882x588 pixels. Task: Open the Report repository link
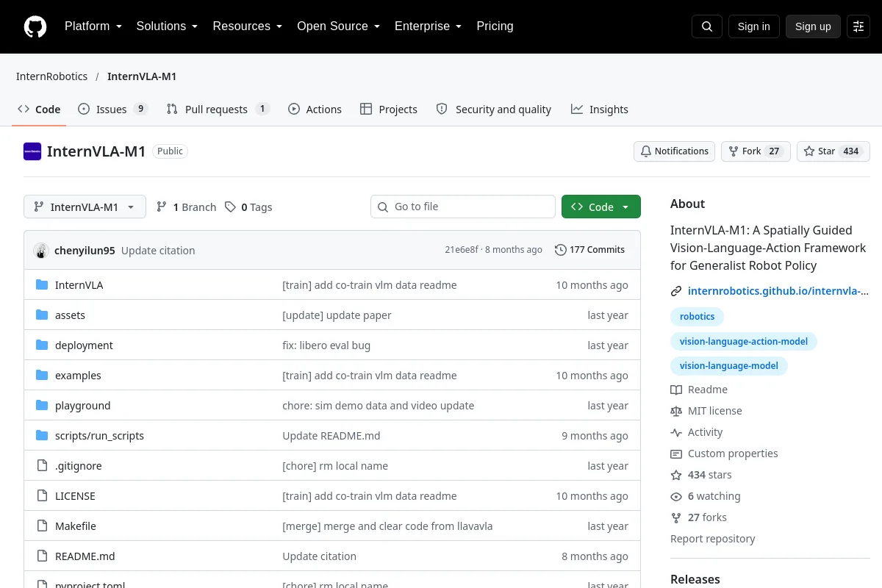(713, 539)
